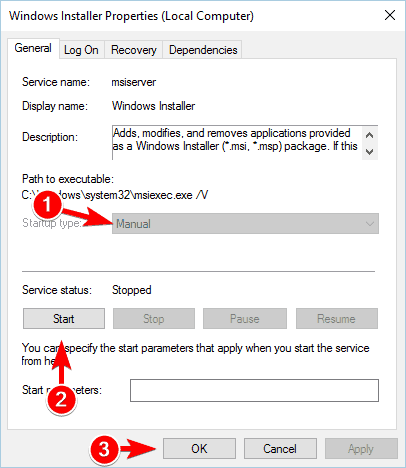Open the Dependencies tab
Screen dimensions: 406x468
[x=203, y=50]
